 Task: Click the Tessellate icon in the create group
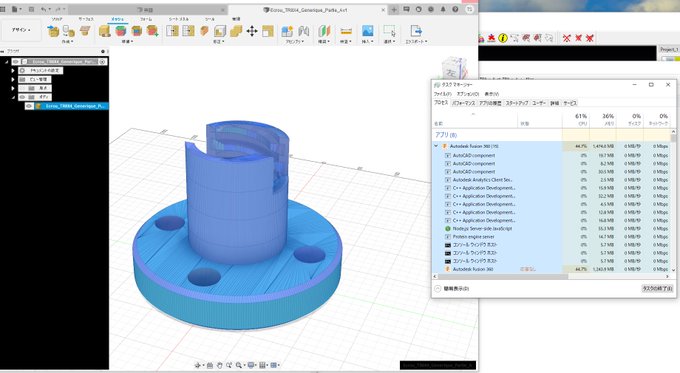(x=69, y=31)
